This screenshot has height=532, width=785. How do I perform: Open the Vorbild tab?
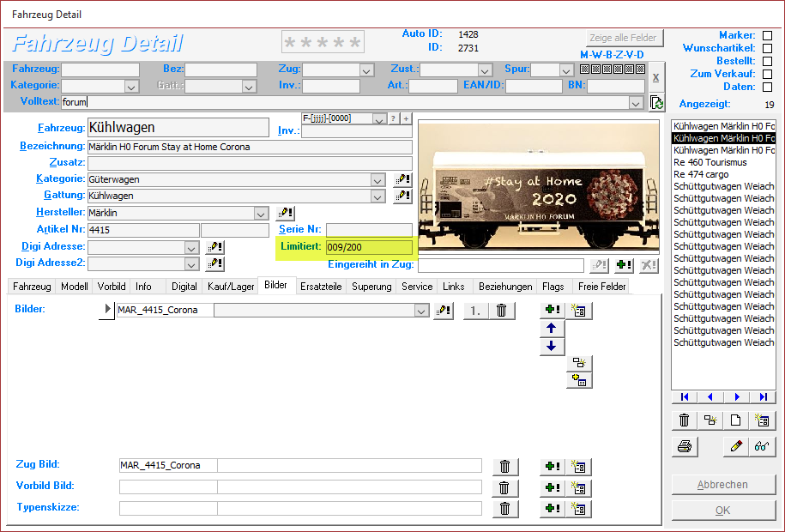(112, 287)
